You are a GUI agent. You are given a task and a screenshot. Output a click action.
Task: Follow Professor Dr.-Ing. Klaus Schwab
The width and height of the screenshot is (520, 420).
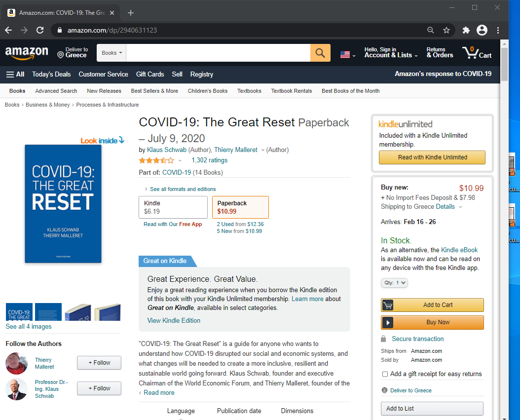coord(99,388)
